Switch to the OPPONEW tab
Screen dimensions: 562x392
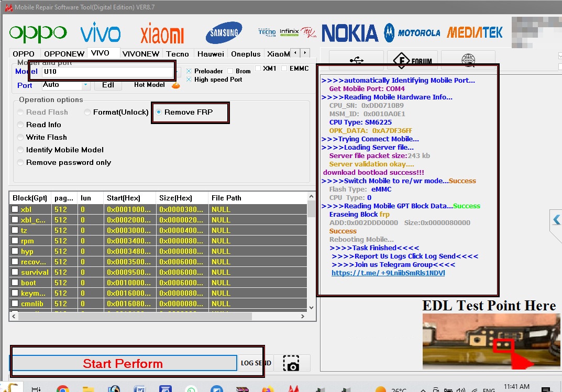coord(64,54)
